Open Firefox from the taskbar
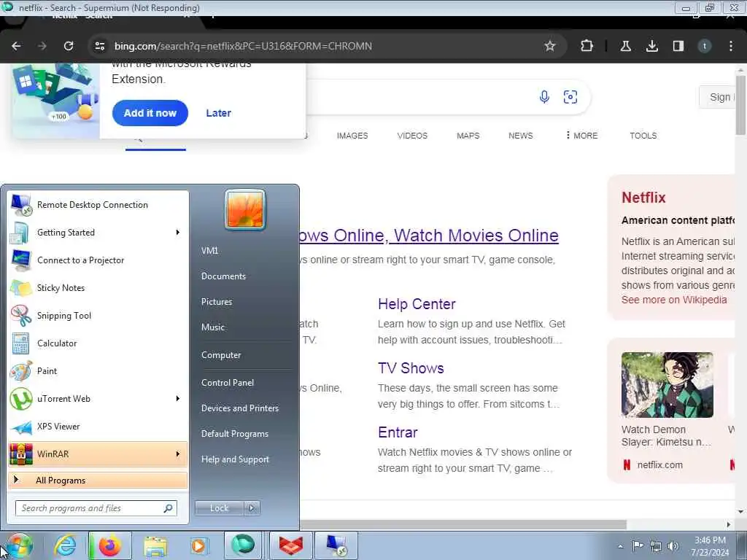This screenshot has width=747, height=560. click(109, 545)
